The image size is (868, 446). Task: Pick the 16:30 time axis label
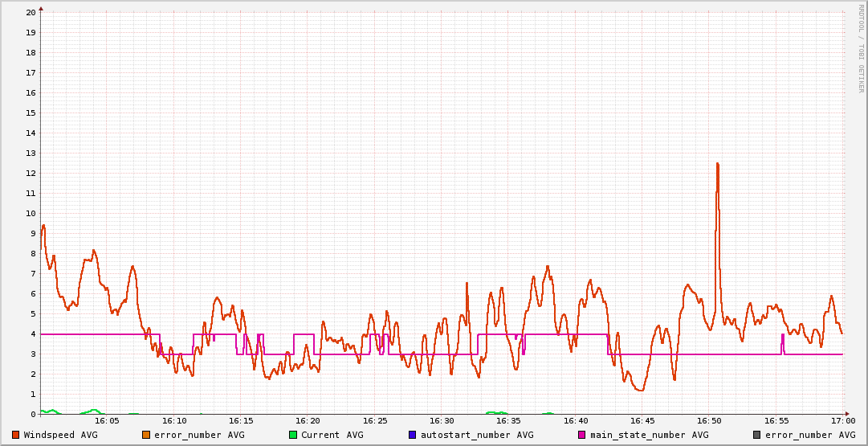442,420
